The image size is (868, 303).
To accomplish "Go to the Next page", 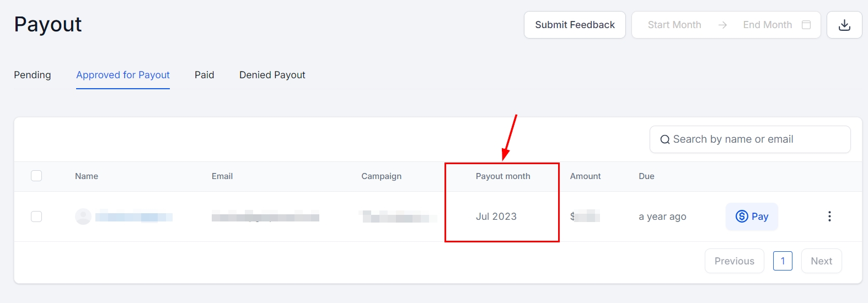I will (x=821, y=261).
